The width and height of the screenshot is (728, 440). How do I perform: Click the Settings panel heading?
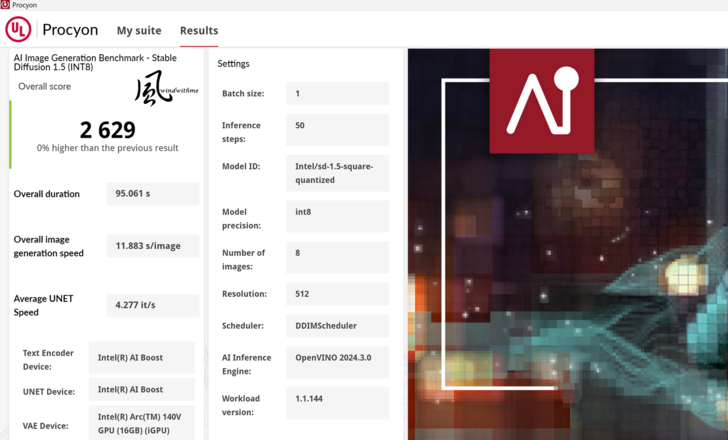point(233,64)
